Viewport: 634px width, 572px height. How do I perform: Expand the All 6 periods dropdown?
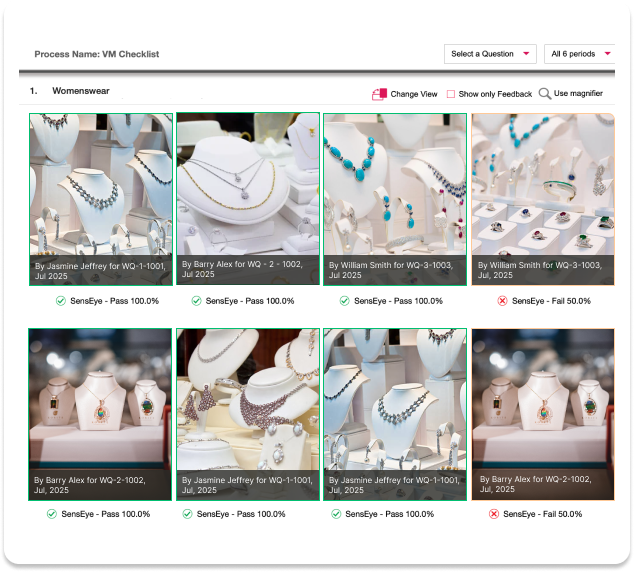[580, 54]
